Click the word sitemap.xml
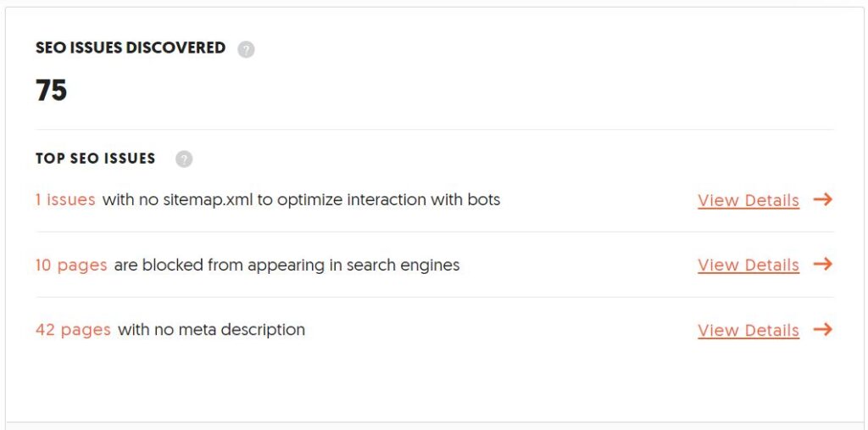 coord(209,199)
